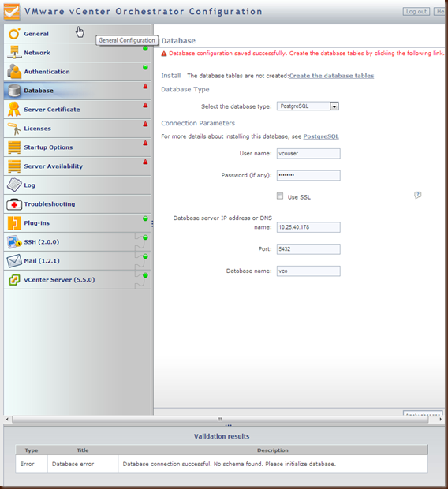Click the Startup Options stack icon
Image resolution: width=448 pixels, height=489 pixels.
(x=14, y=147)
